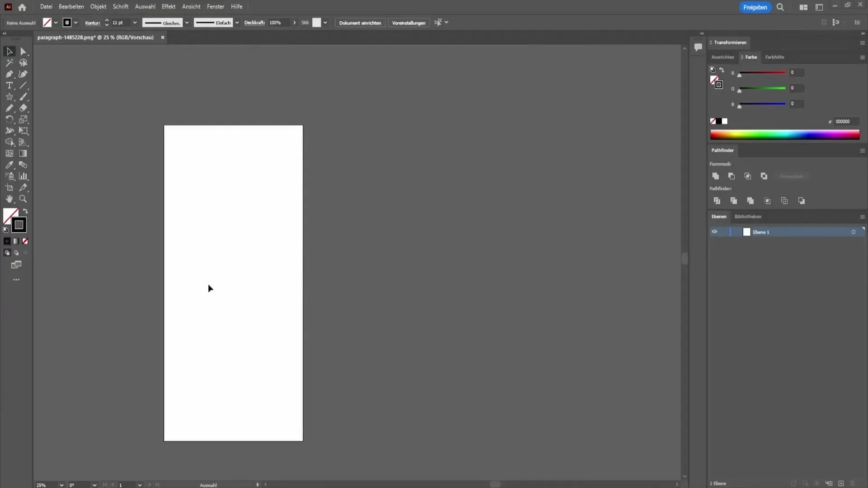
Task: Open the Fenster menu
Action: 215,7
